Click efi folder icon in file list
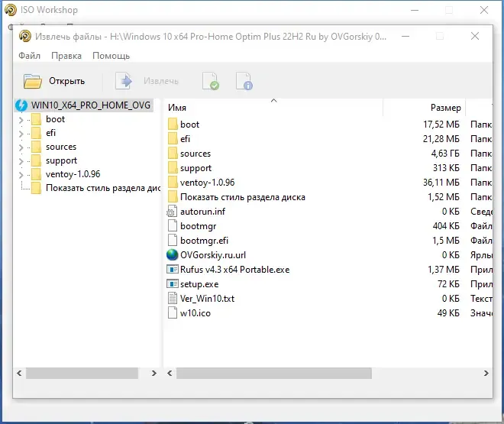Image resolution: width=504 pixels, height=424 pixels. (173, 138)
